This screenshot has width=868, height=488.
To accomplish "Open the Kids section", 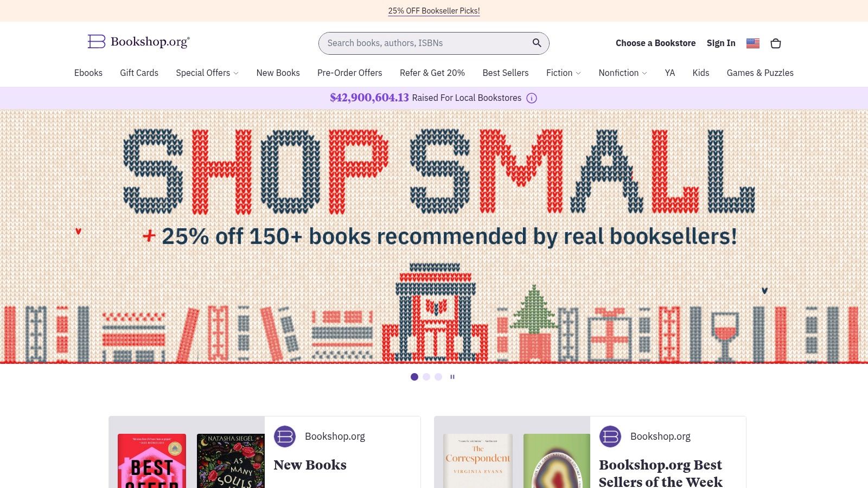I will coord(700,73).
